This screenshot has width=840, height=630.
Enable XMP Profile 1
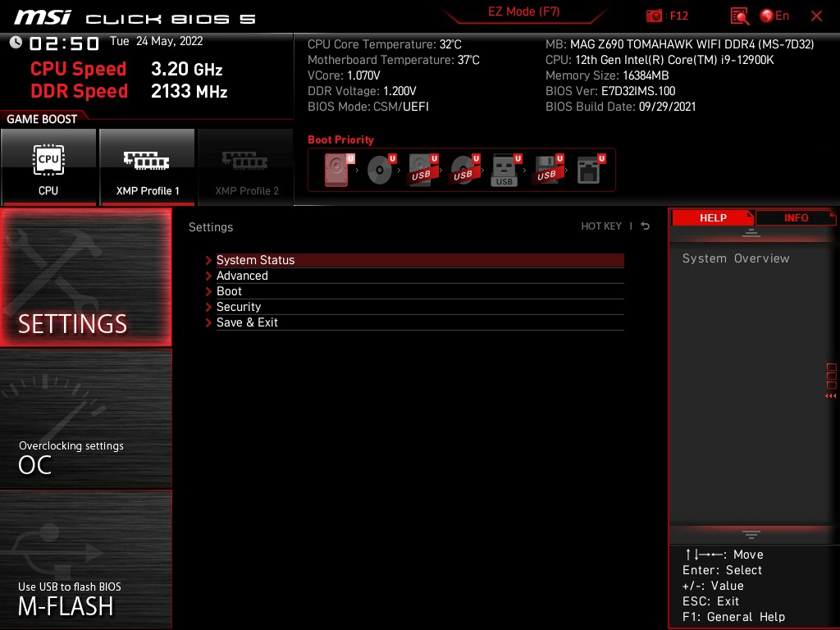click(147, 167)
